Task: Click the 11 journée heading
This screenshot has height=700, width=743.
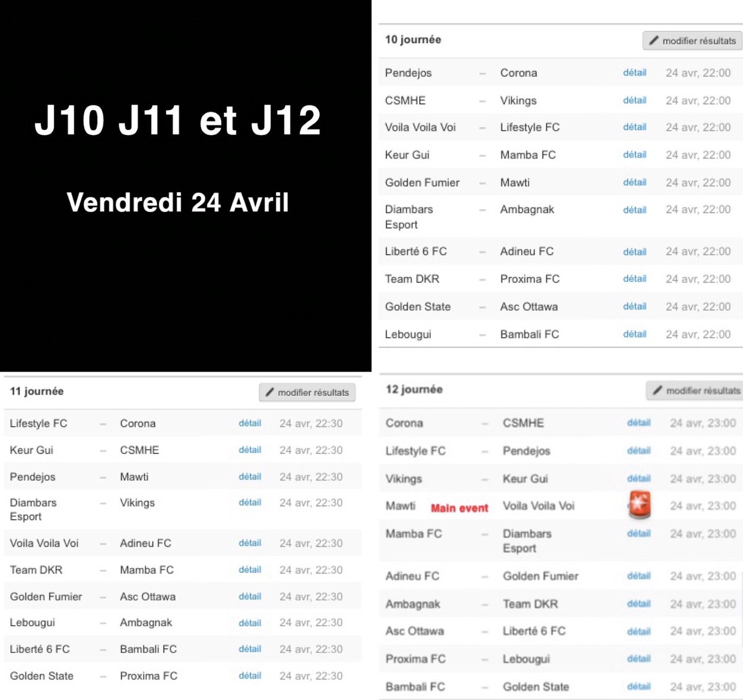Action: [37, 392]
